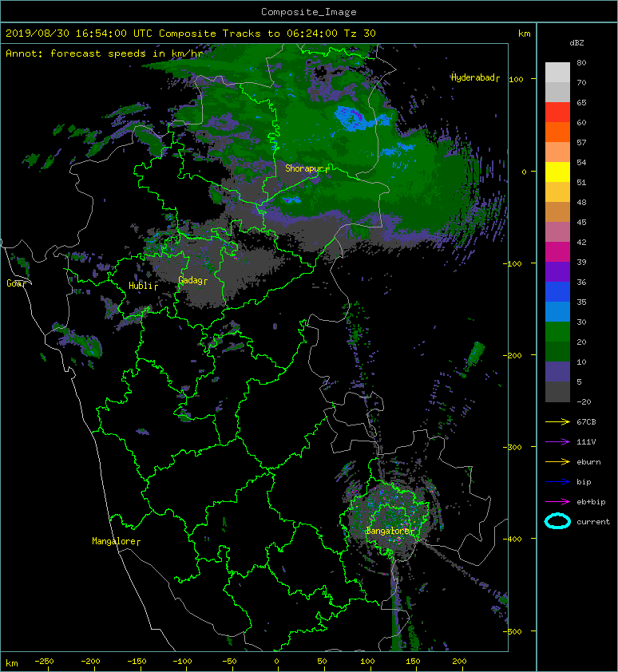The height and width of the screenshot is (672, 618).
Task: Click the -20 dBZ scale value
Action: coord(584,402)
